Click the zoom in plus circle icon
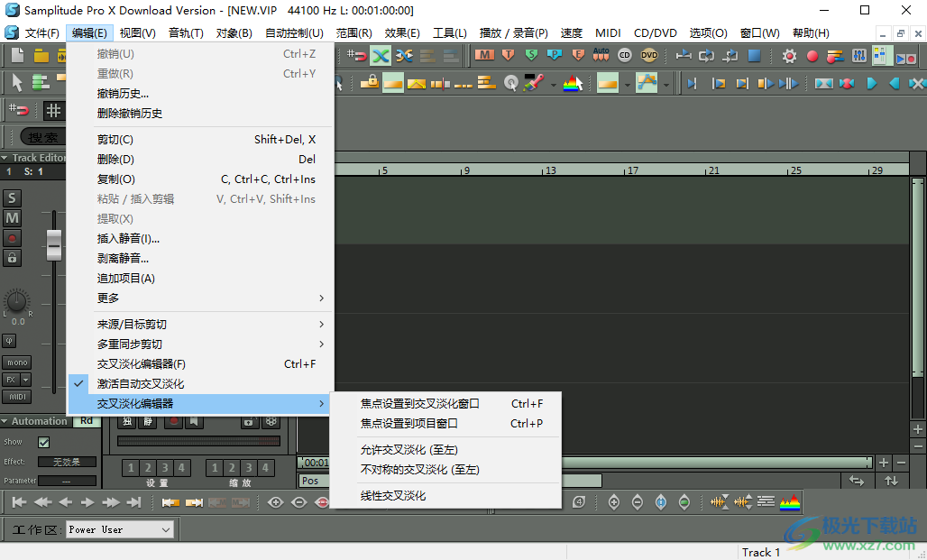Screen dimensions: 927x560 click(276, 502)
